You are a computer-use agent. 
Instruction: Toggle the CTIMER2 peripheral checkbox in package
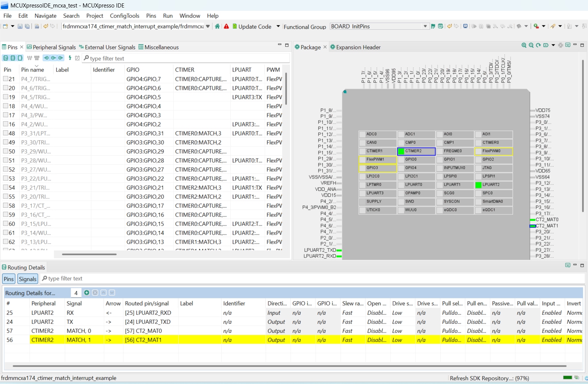click(x=401, y=151)
